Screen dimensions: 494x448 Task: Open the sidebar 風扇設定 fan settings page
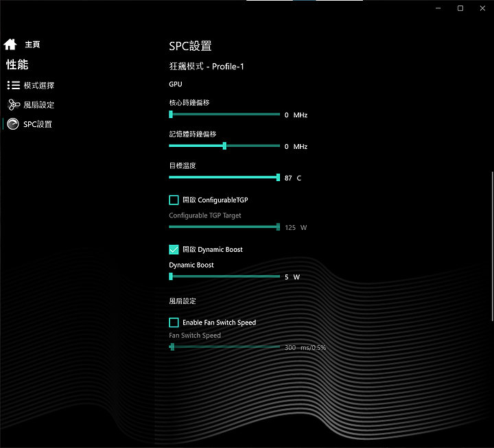[38, 105]
